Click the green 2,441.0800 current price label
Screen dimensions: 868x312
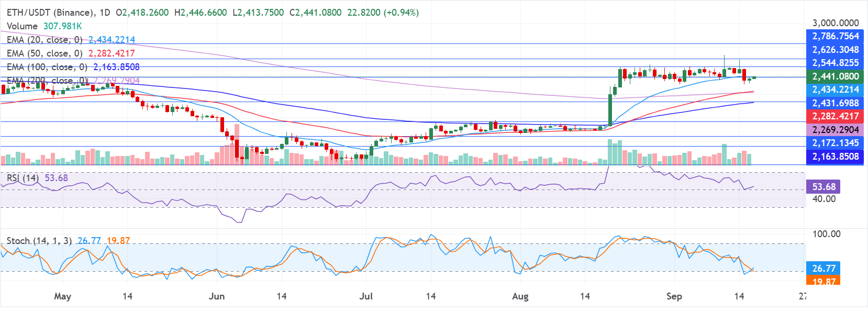click(835, 76)
